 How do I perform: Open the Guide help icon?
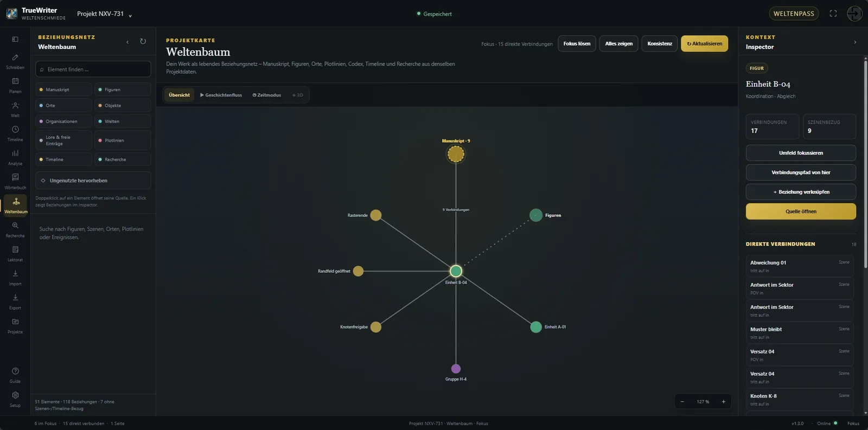pos(15,375)
